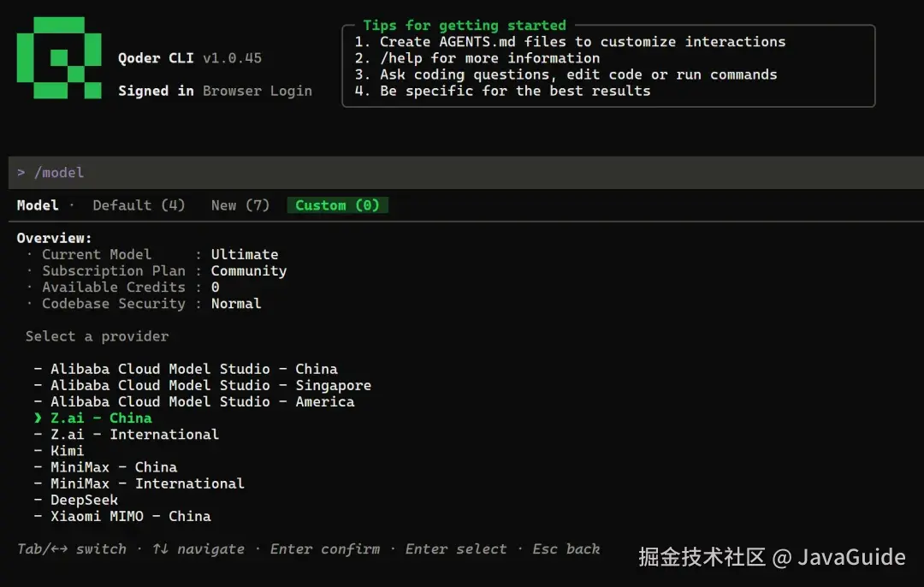This screenshot has height=587, width=924.
Task: Click the green arrow beside Z.ai - China
Action: pos(38,418)
